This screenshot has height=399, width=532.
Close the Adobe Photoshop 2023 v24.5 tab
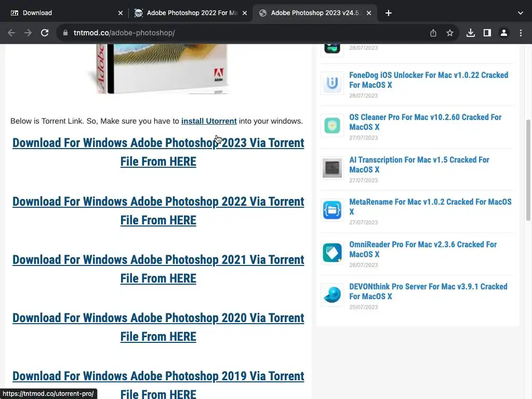pyautogui.click(x=369, y=13)
